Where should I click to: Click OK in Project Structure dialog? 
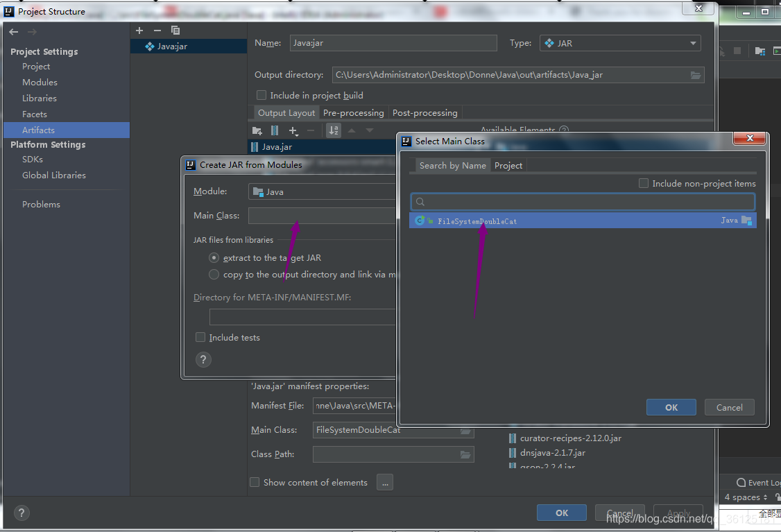pos(562,513)
